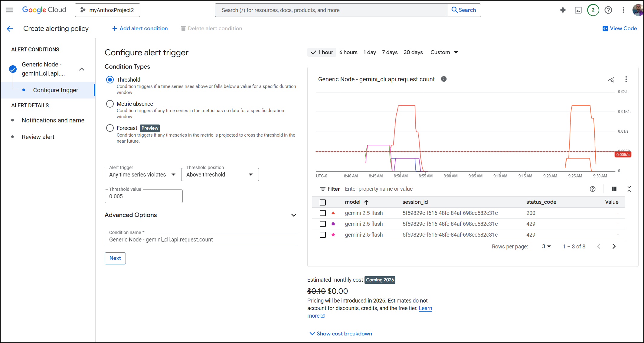Switch time range to 6 hours

(x=348, y=52)
